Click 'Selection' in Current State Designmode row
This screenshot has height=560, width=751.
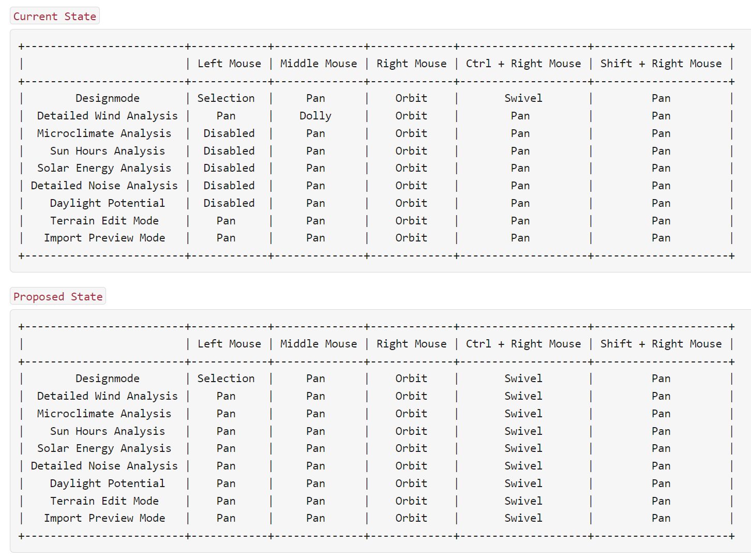click(x=226, y=98)
